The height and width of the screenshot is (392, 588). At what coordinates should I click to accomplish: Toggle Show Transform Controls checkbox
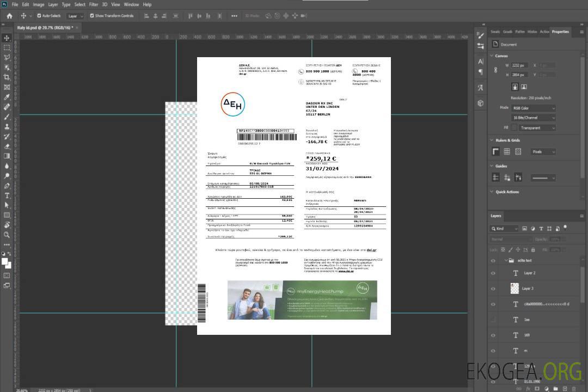pos(92,16)
